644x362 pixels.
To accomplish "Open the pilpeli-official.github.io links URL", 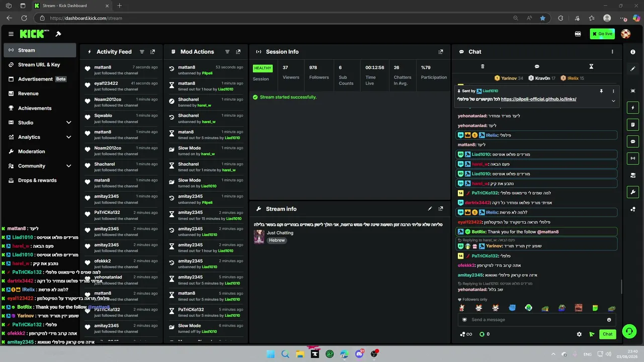I will point(538,99).
